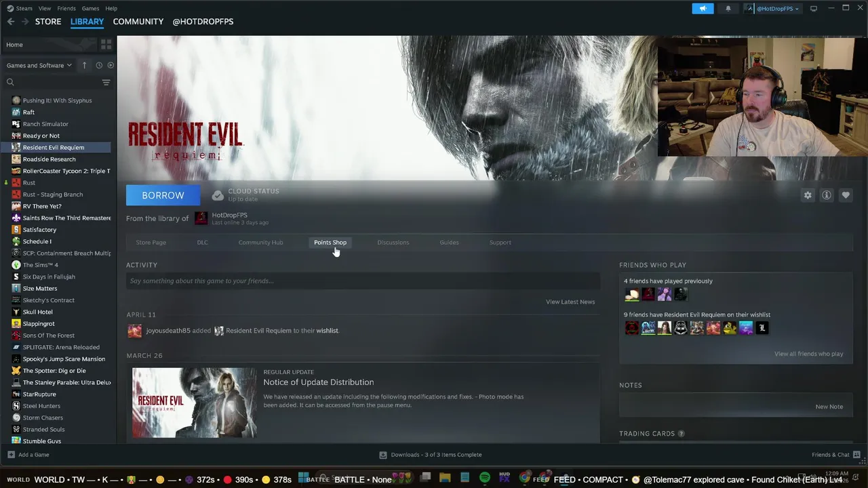Open Notice of Update Distribution article
This screenshot has height=488, width=868.
click(x=319, y=382)
